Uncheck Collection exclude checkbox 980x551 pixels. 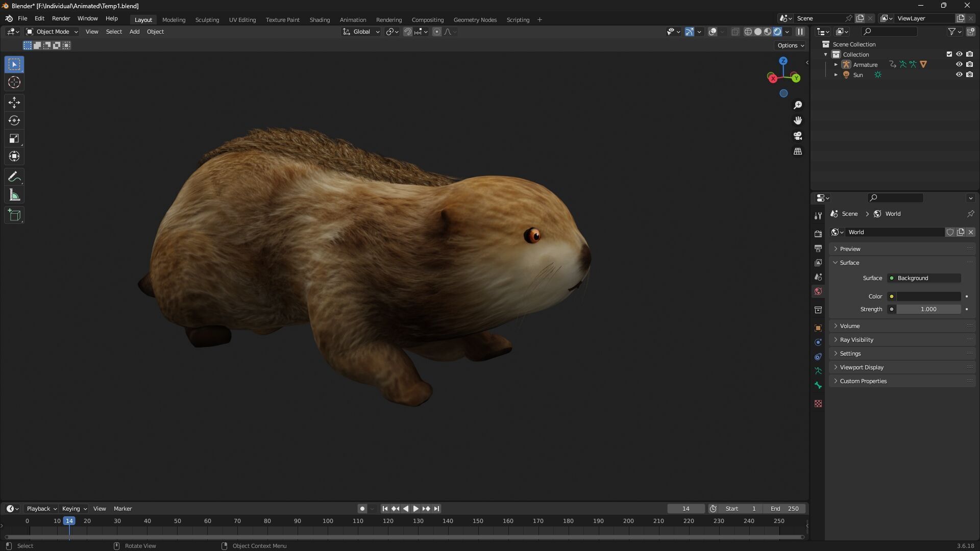[x=949, y=54]
